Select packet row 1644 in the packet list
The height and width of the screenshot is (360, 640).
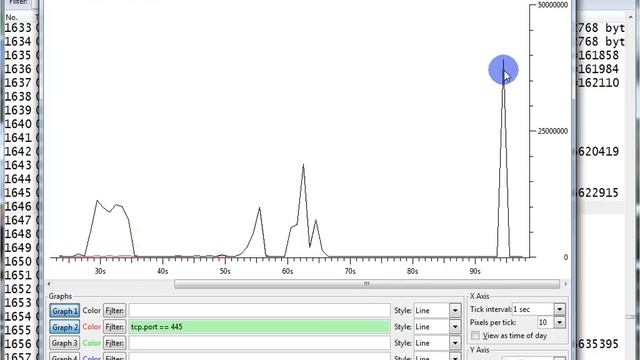pos(18,179)
